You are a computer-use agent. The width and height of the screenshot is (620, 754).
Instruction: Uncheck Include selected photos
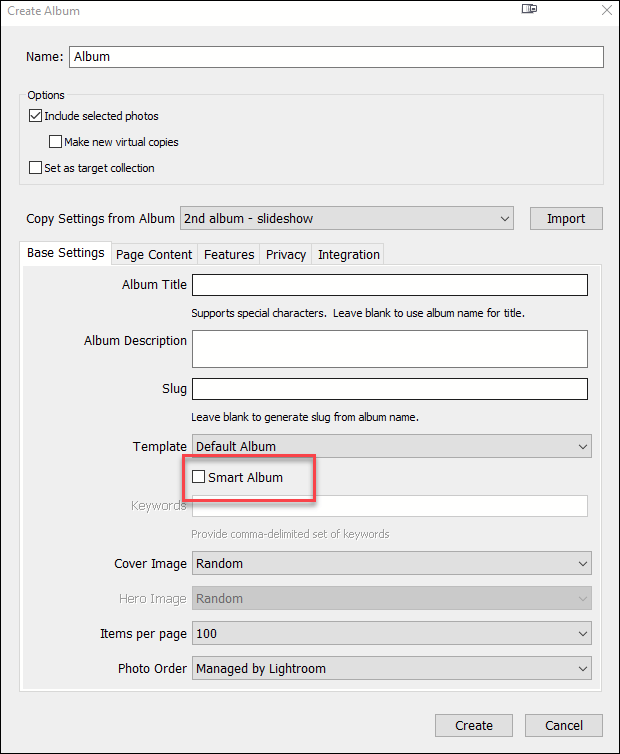pyautogui.click(x=35, y=116)
